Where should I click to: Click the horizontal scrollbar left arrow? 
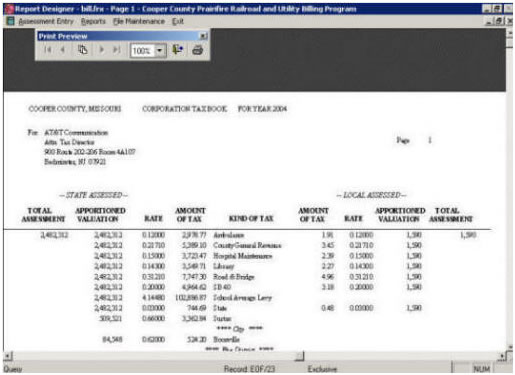pos(8,356)
